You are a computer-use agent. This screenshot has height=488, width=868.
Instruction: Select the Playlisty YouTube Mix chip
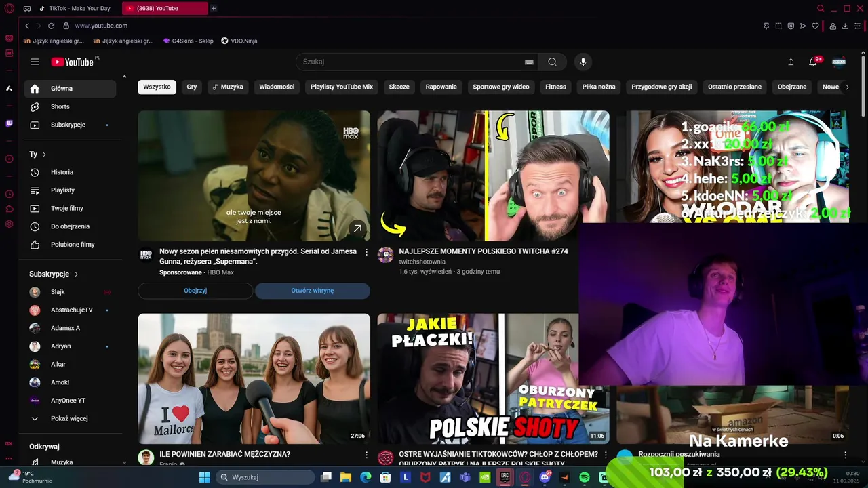click(x=342, y=87)
